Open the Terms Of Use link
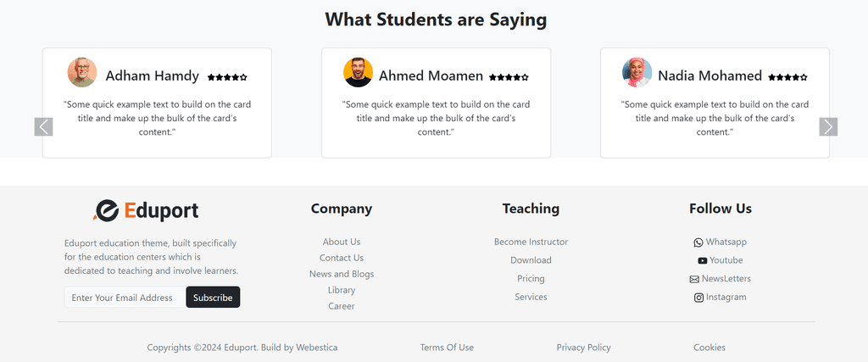The width and height of the screenshot is (868, 362). [x=447, y=348]
